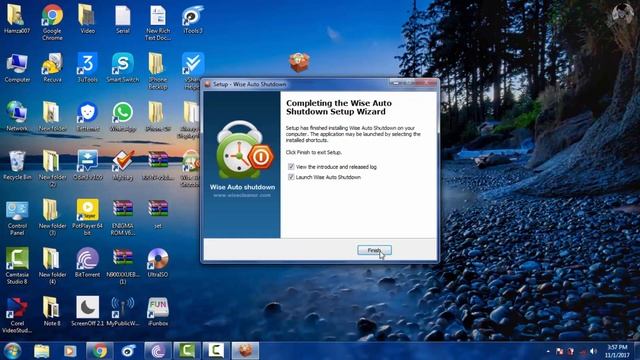Launch Smart Switch shortcut
This screenshot has height=360, width=640.
[122, 68]
